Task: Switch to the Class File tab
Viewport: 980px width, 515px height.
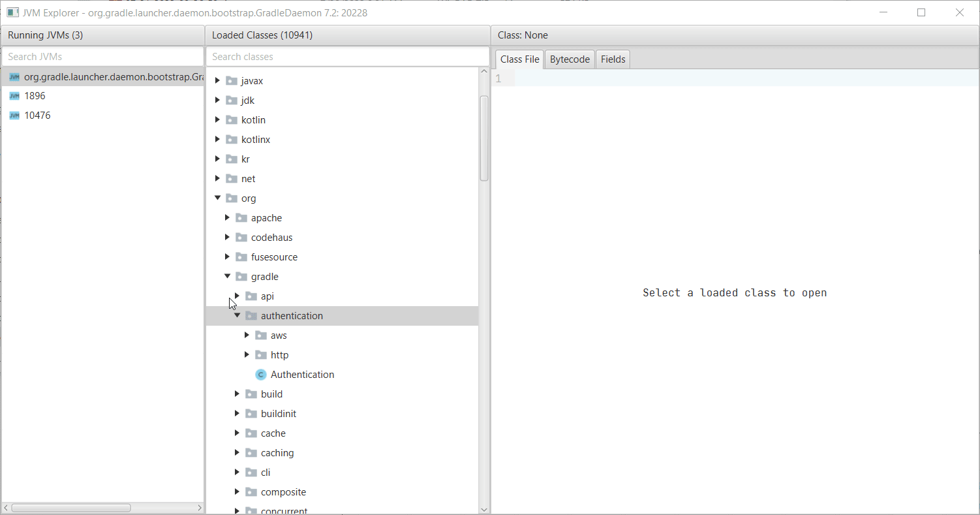Action: (x=519, y=59)
